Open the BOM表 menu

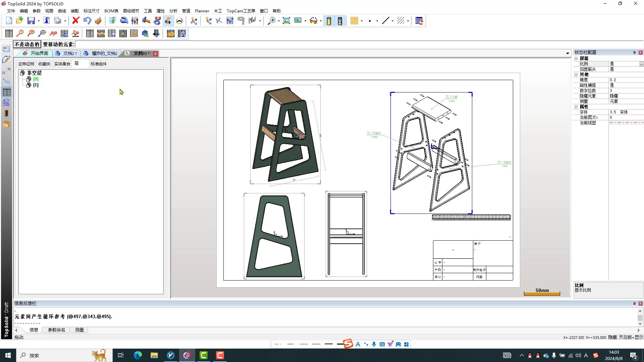click(x=111, y=11)
